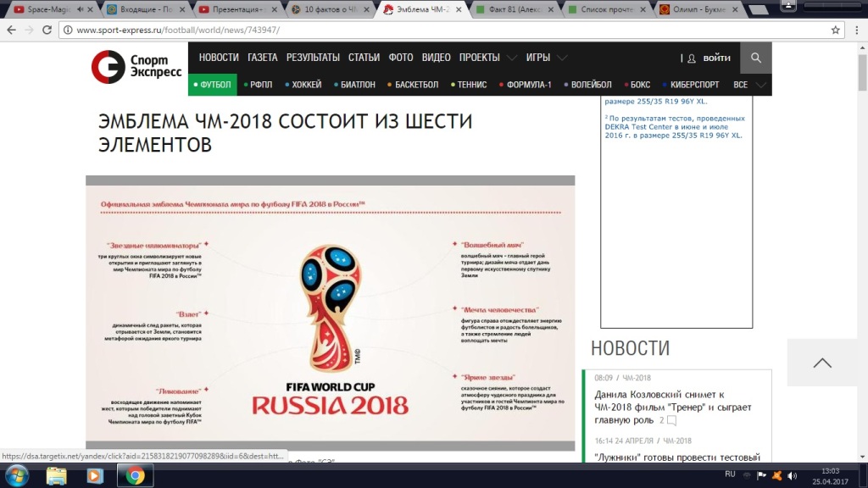Close the Список прочте tab
868x488 pixels.
[x=643, y=9]
